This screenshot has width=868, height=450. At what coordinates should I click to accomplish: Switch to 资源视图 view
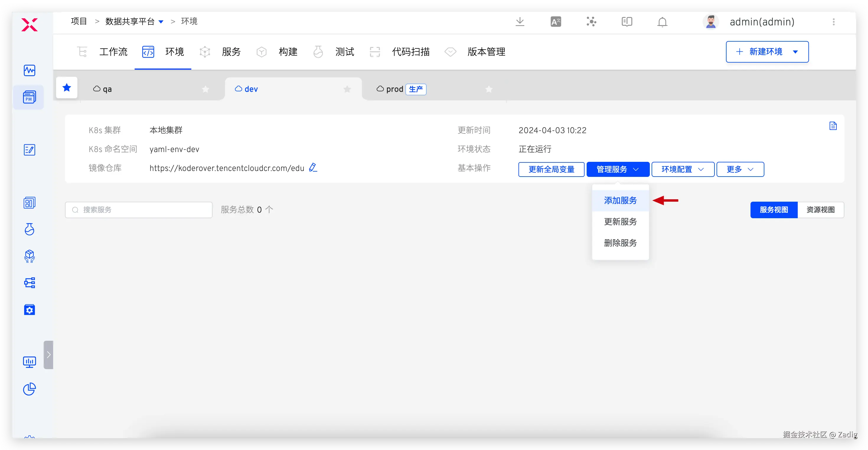click(820, 210)
